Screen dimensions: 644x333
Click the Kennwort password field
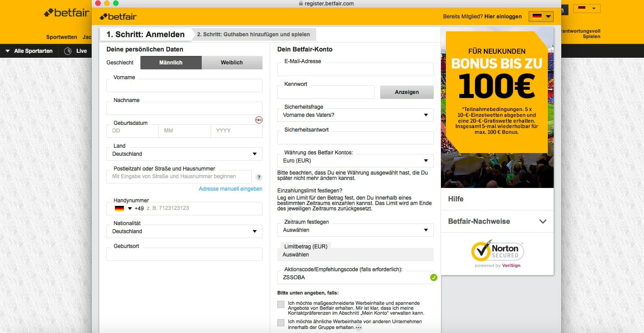(x=326, y=92)
